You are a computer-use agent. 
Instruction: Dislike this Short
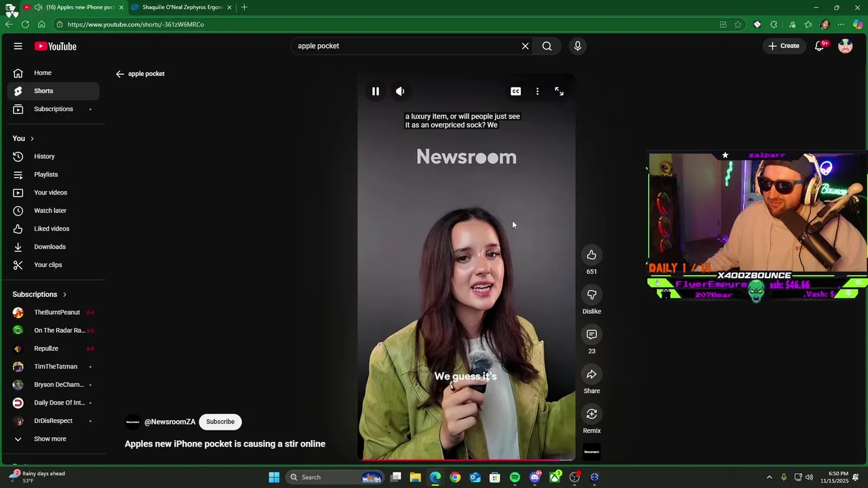tap(591, 295)
